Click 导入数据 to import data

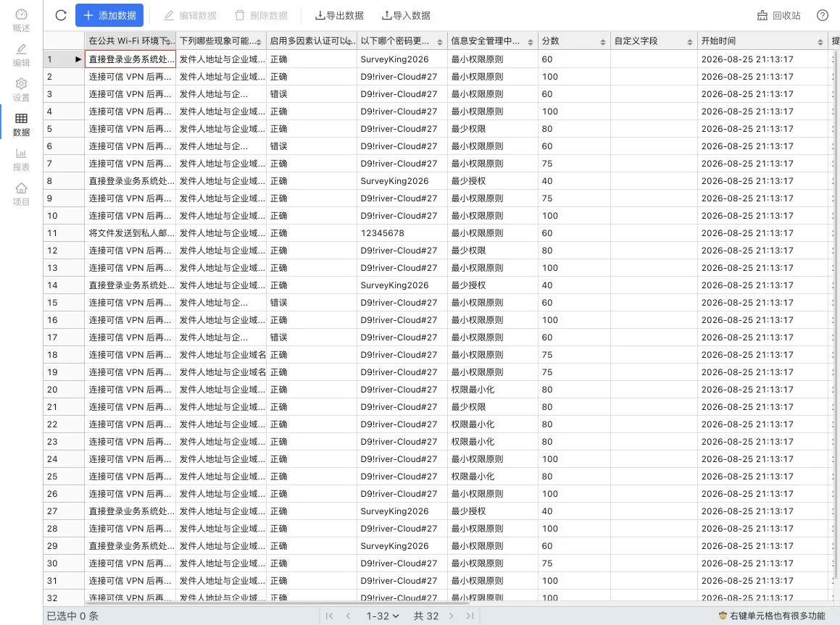[x=406, y=15]
